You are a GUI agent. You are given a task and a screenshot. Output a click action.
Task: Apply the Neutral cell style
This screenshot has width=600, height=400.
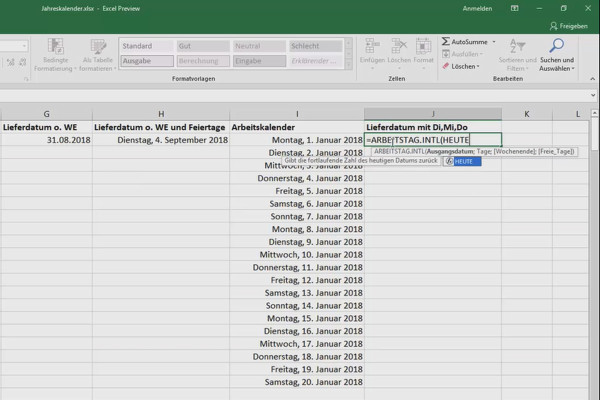click(x=259, y=46)
